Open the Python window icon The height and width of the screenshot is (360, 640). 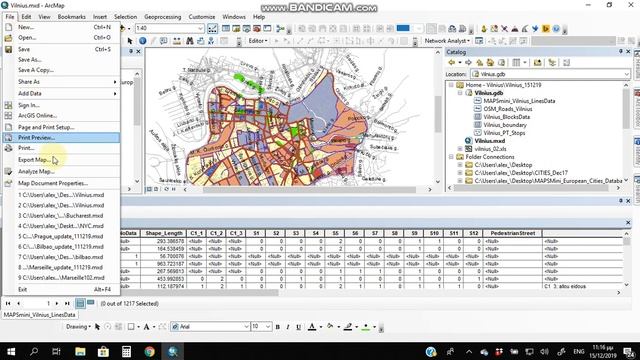click(267, 28)
